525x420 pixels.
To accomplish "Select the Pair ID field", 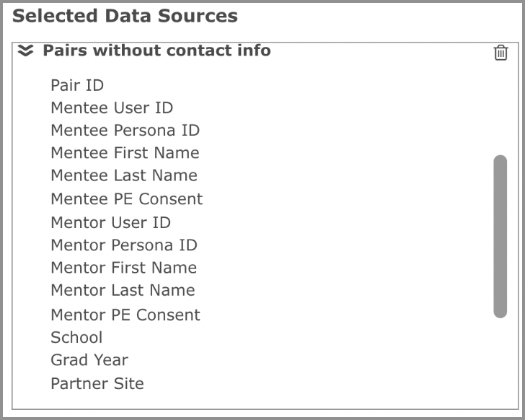I will [x=77, y=85].
